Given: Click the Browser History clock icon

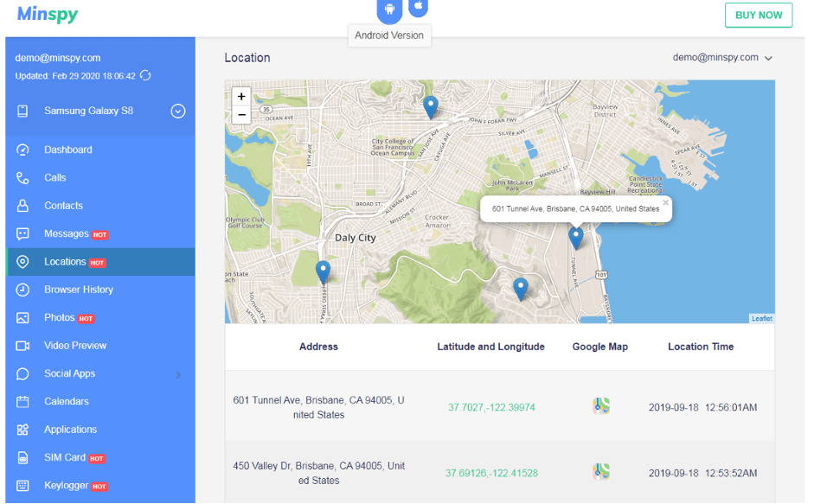Looking at the screenshot, I should click(22, 290).
